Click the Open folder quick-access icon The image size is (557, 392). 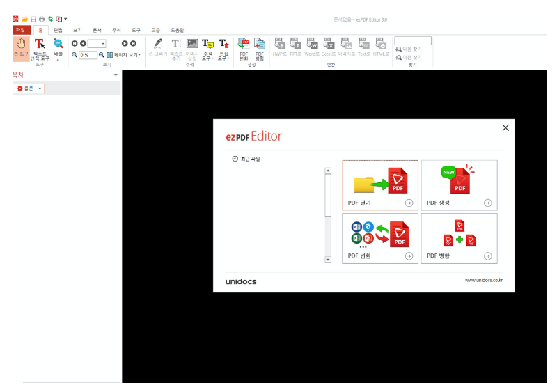[24, 19]
